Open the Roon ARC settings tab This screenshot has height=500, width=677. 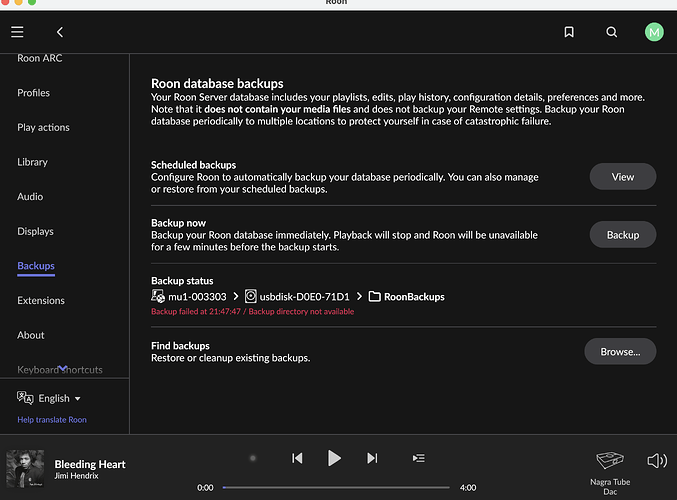pyautogui.click(x=40, y=58)
